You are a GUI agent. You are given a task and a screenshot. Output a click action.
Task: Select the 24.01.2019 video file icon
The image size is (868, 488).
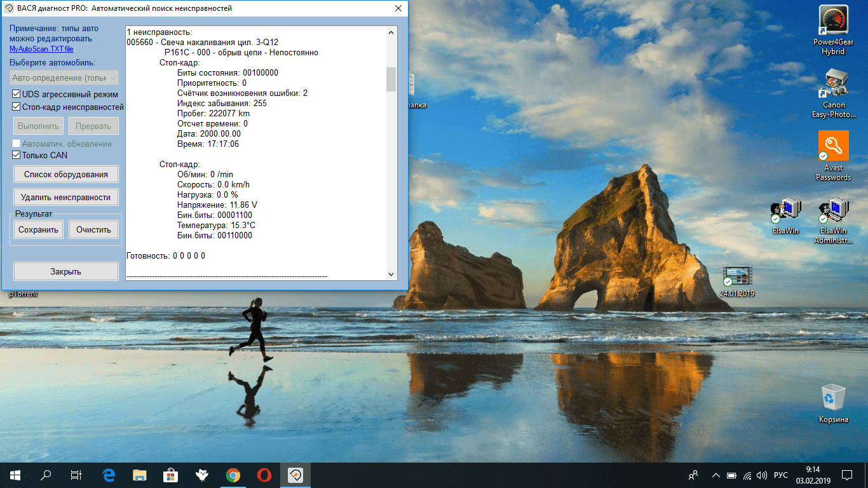point(736,283)
